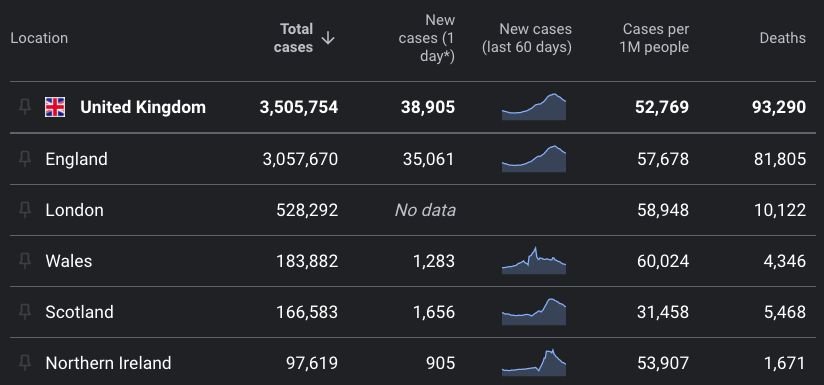Pin the England row

point(25,159)
